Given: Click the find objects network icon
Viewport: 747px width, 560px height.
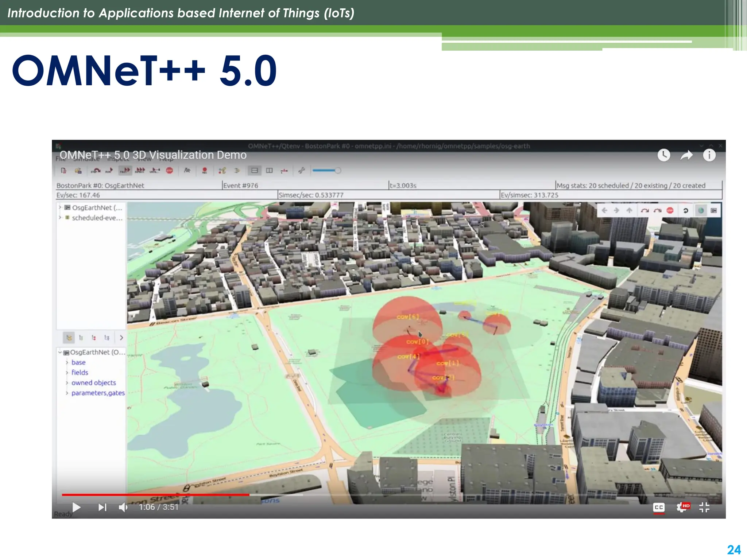Looking at the screenshot, I should 222,170.
